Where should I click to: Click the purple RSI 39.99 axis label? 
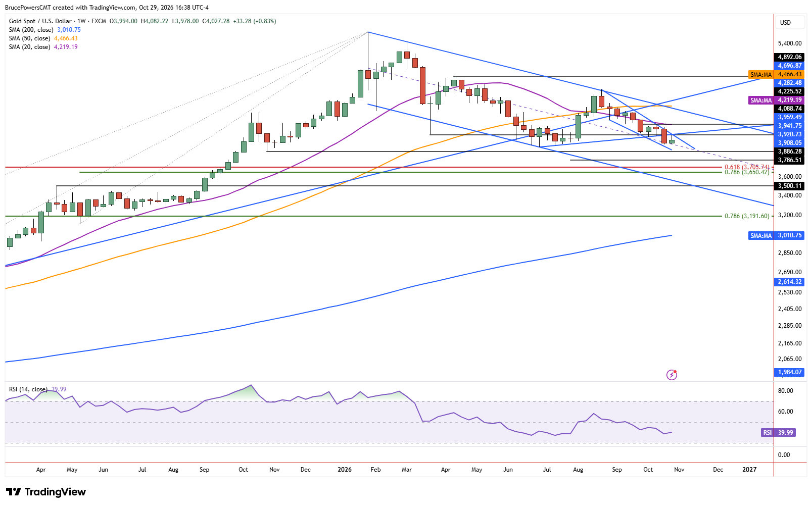[x=778, y=433]
